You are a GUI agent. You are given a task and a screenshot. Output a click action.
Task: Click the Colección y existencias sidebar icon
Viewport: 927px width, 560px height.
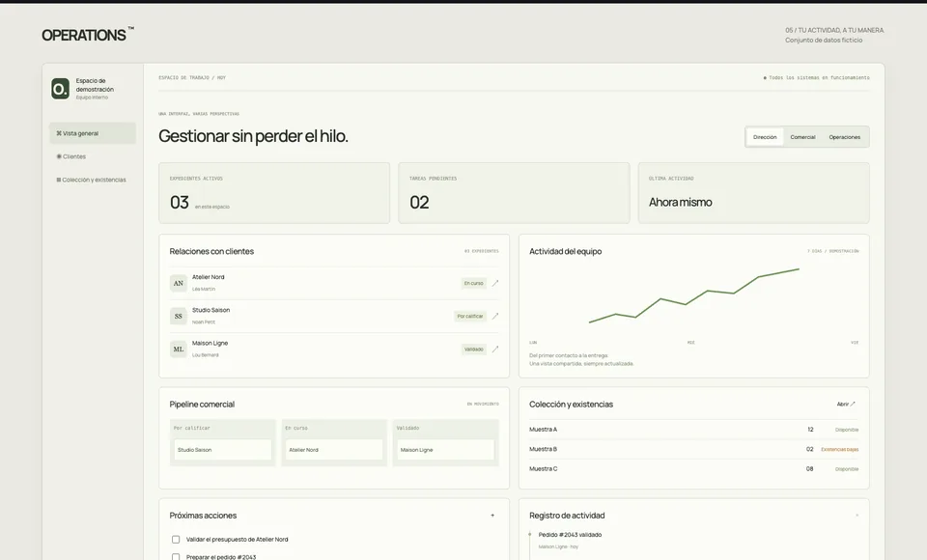[x=59, y=180]
